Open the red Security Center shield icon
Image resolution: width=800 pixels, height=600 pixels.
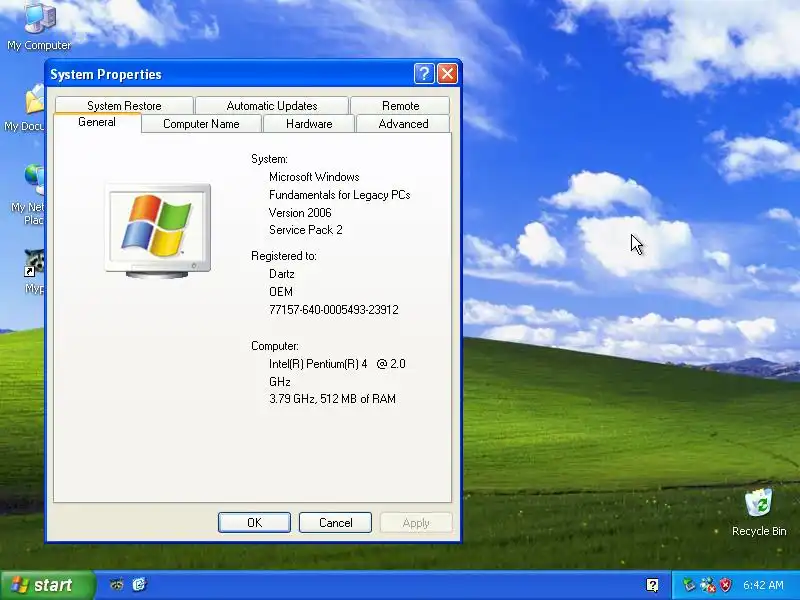click(726, 585)
